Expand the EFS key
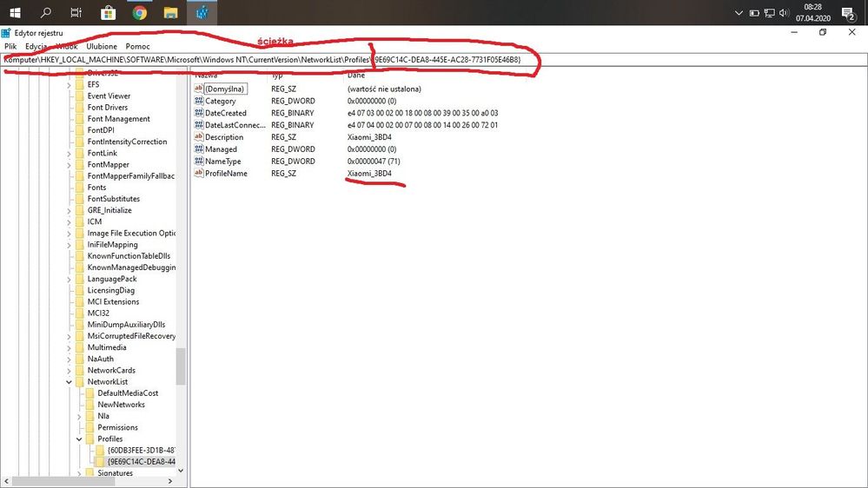 (x=70, y=84)
